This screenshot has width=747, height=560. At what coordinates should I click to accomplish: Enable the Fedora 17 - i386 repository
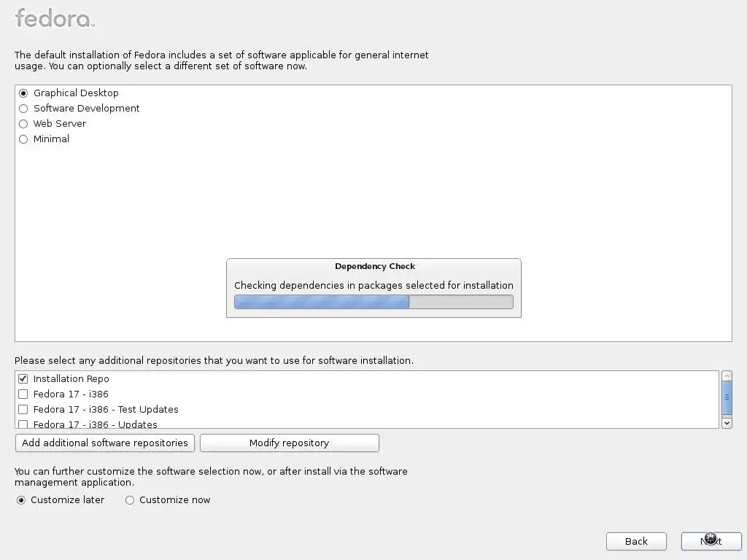point(23,394)
